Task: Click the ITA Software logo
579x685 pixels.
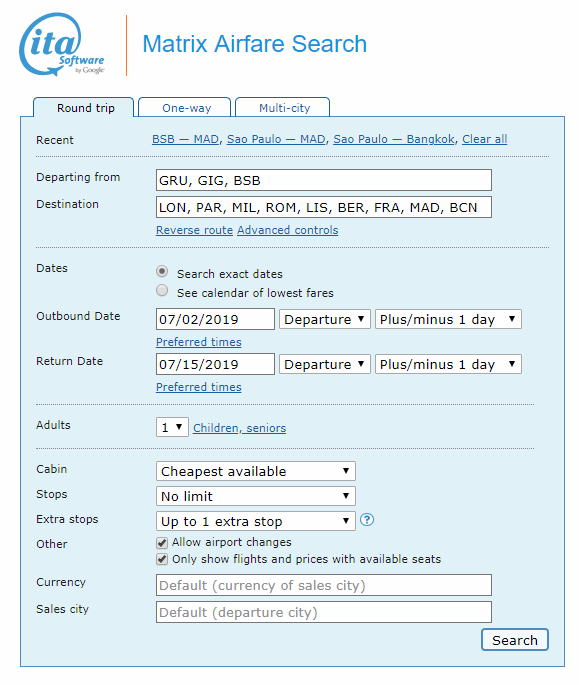Action: coord(62,44)
